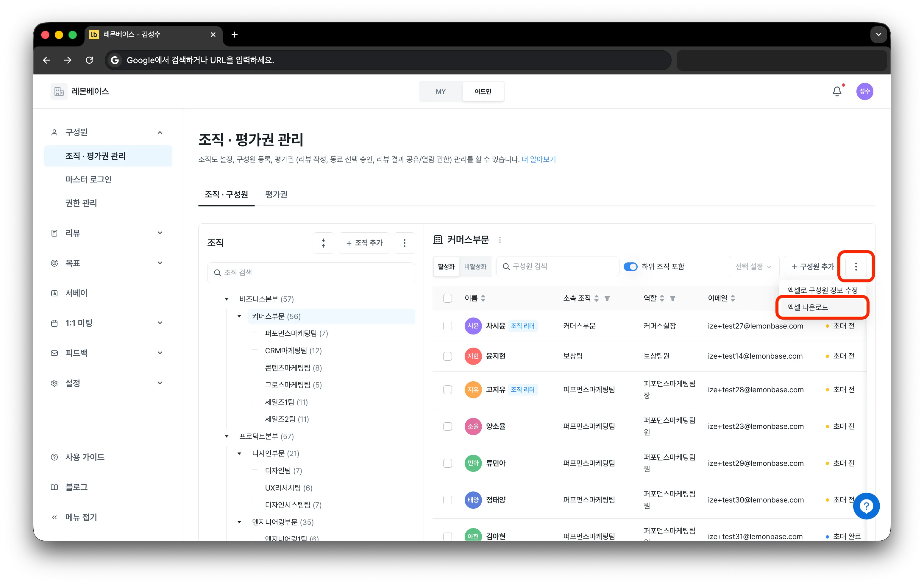The image size is (924, 585).
Task: Click the 구성원 검색 input field
Action: (558, 266)
